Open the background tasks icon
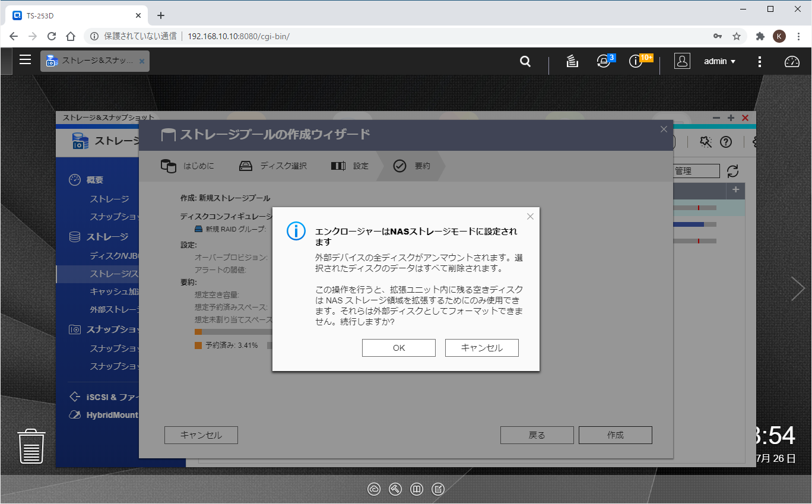This screenshot has width=812, height=504. point(572,61)
